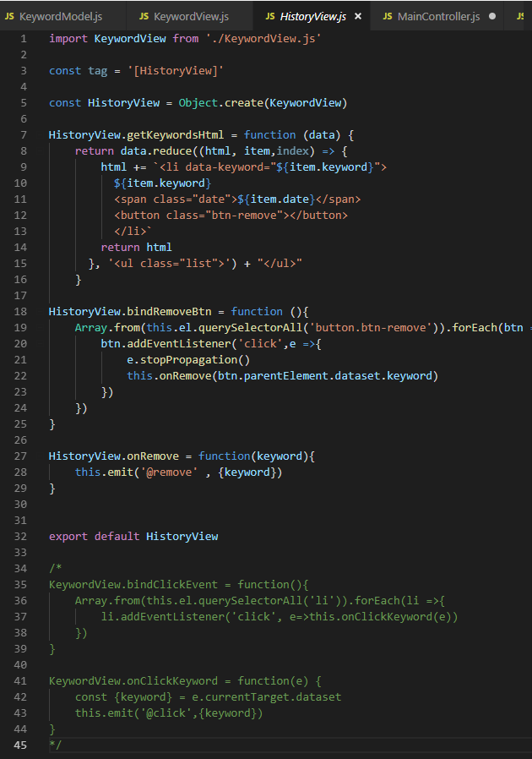Click '${item.keyword}' on line 10
The height and width of the screenshot is (759, 532).
(162, 183)
